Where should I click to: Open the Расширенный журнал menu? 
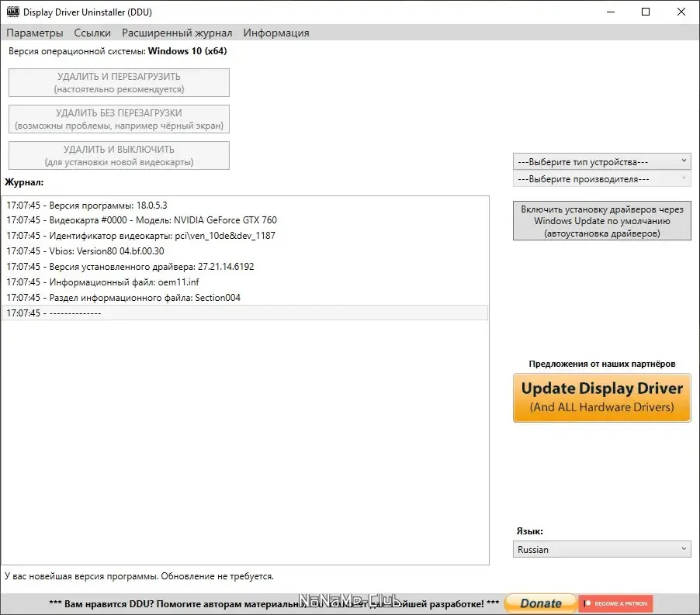point(177,33)
